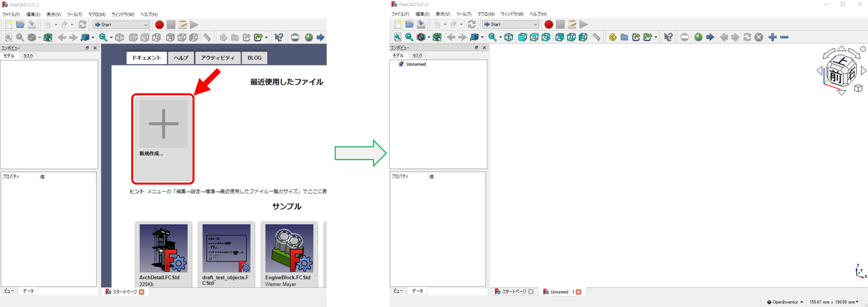Switch to the アクティビティ tab on start page
868x307 pixels.
[x=218, y=58]
